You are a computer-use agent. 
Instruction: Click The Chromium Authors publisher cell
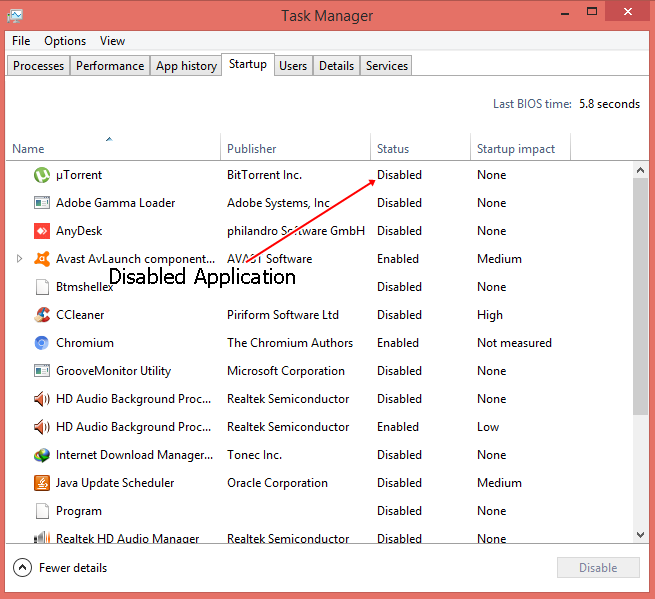coord(290,343)
